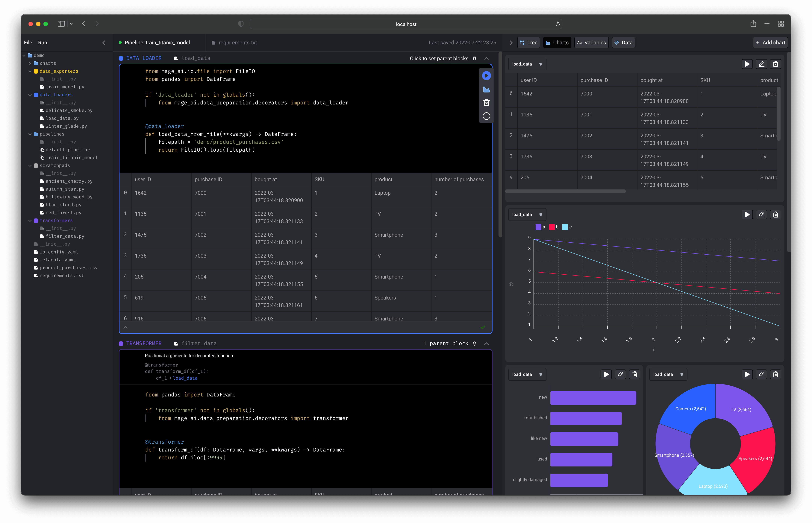Run the load_data block with play icon
This screenshot has width=812, height=523.
point(486,76)
